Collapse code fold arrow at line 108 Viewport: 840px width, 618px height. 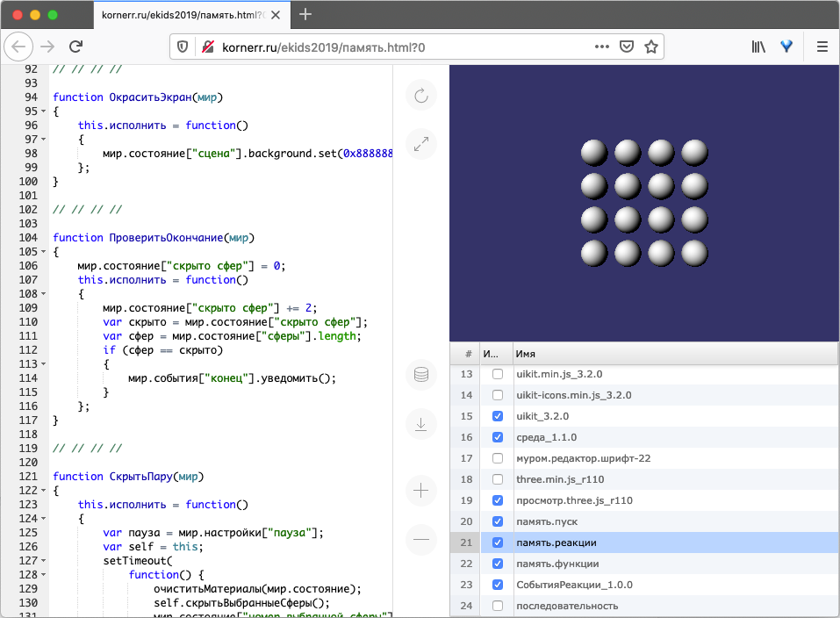tap(44, 294)
